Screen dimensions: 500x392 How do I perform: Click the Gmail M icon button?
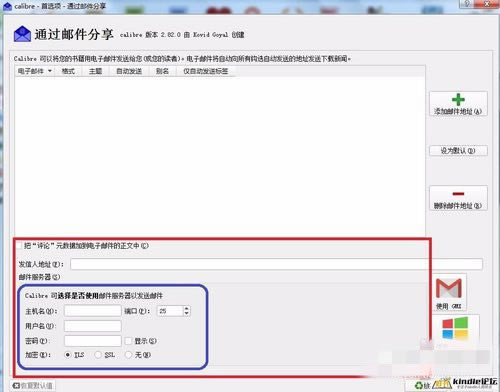[x=449, y=292]
